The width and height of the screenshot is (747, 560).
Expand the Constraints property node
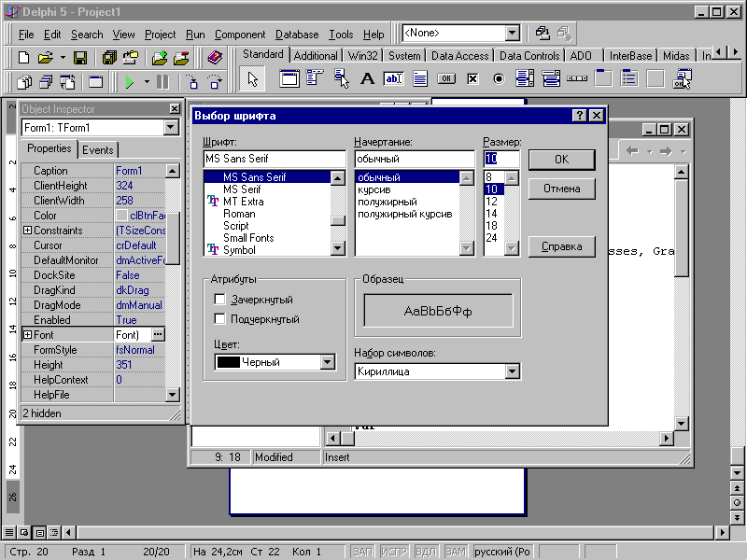(28, 231)
